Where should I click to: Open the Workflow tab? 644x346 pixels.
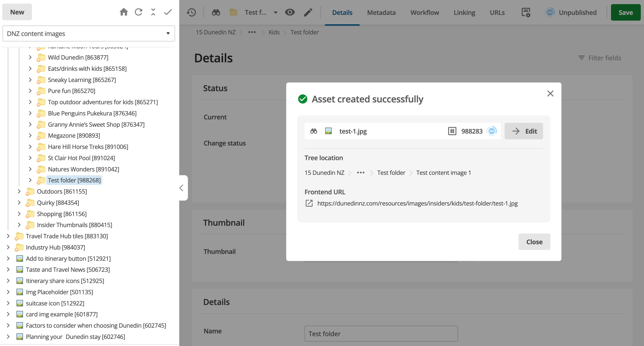coord(425,13)
